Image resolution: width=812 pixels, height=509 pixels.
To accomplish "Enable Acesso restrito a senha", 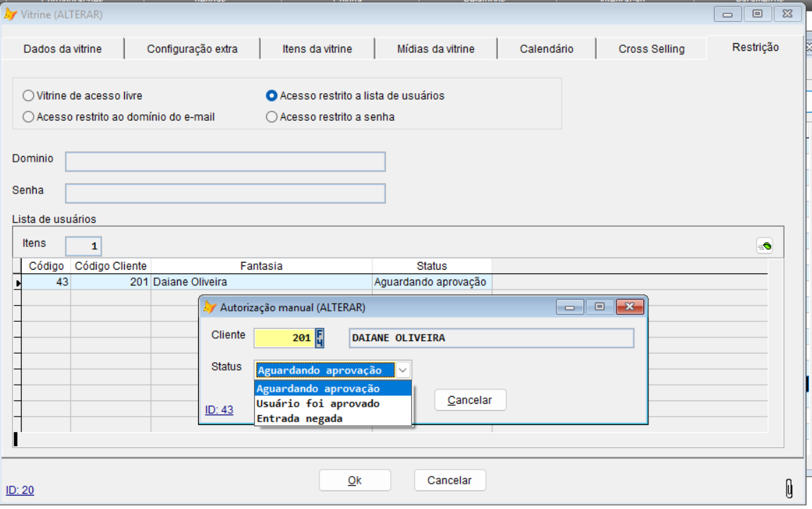I will tap(272, 116).
